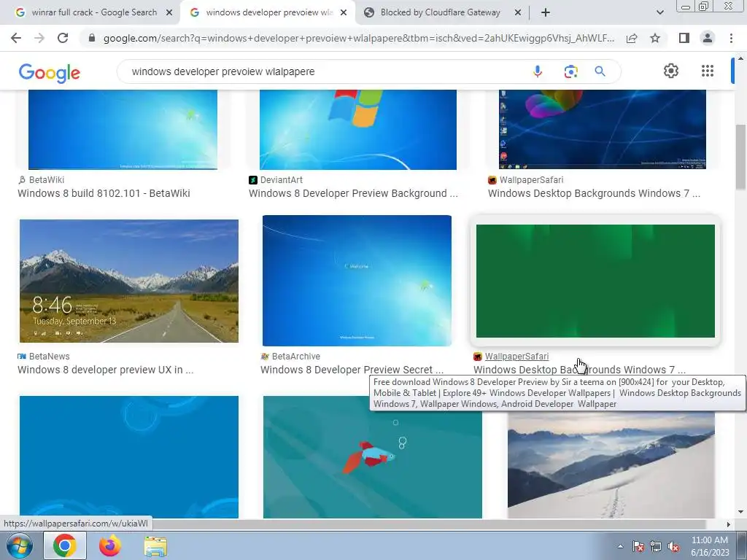Open Windows Explorer from the taskbar
This screenshot has width=747, height=560.
(155, 546)
